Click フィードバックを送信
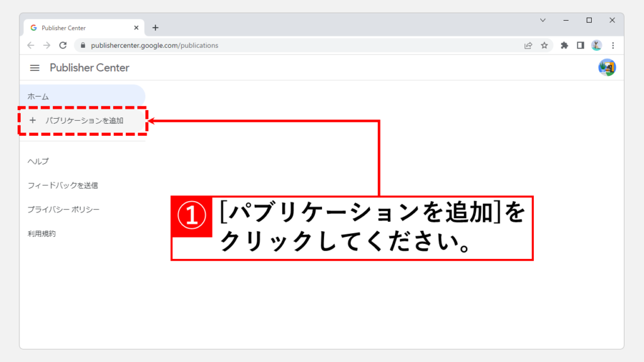Viewport: 644px width, 362px height. coord(63,185)
